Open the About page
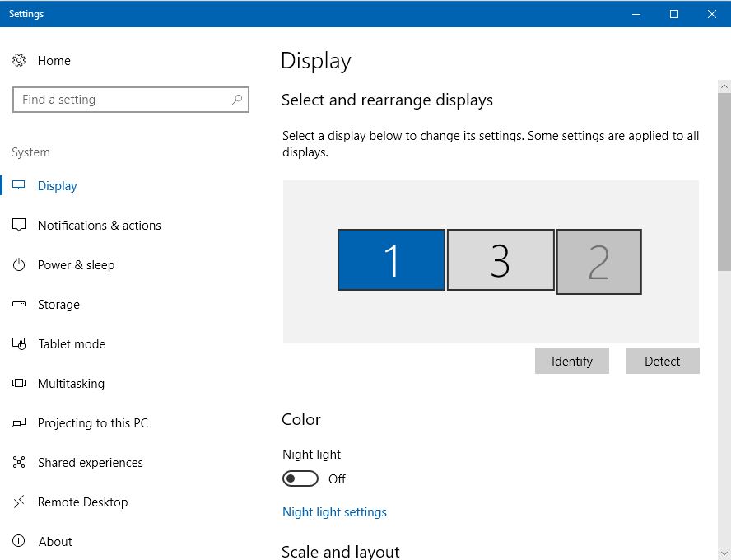 [55, 541]
